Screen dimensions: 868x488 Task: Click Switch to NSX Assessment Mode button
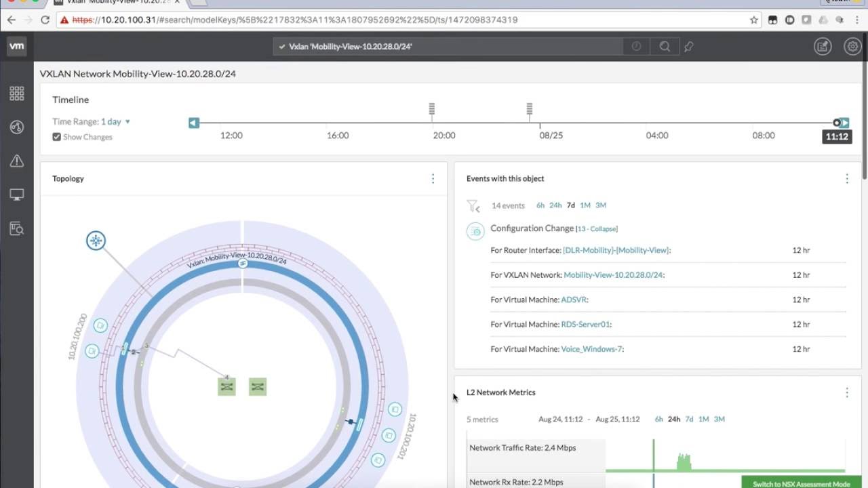[801, 483]
